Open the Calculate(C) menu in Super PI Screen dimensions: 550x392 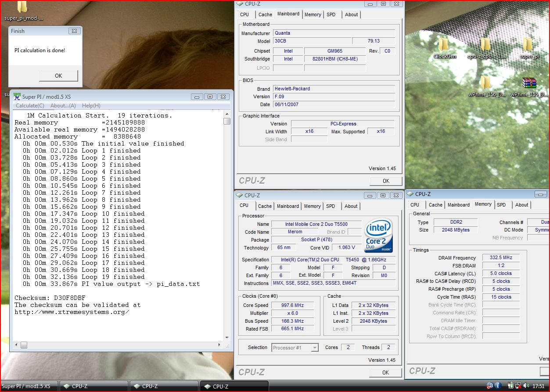[x=30, y=106]
